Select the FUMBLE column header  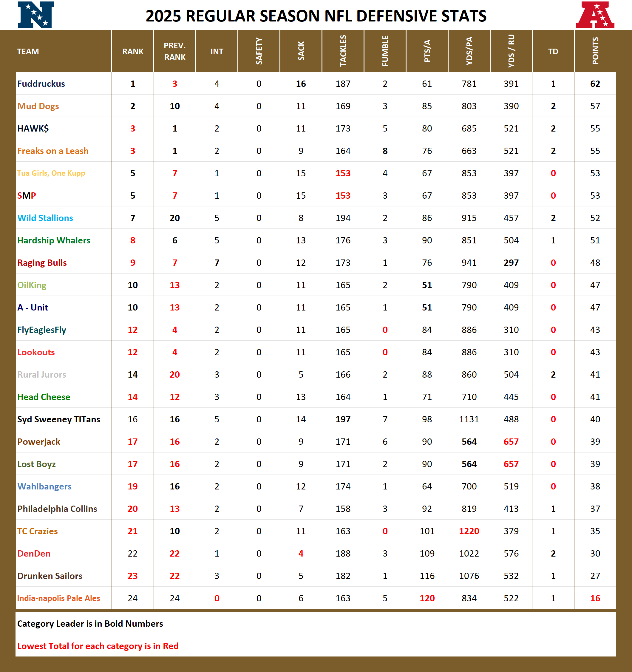(x=385, y=51)
